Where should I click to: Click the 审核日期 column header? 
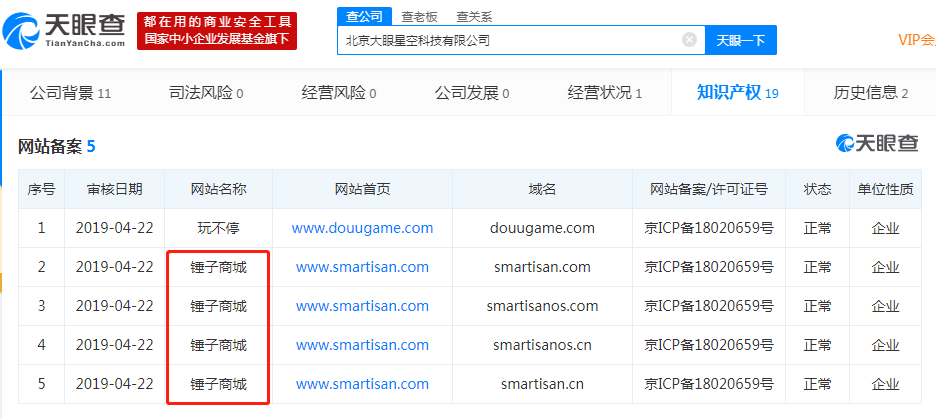(115, 189)
